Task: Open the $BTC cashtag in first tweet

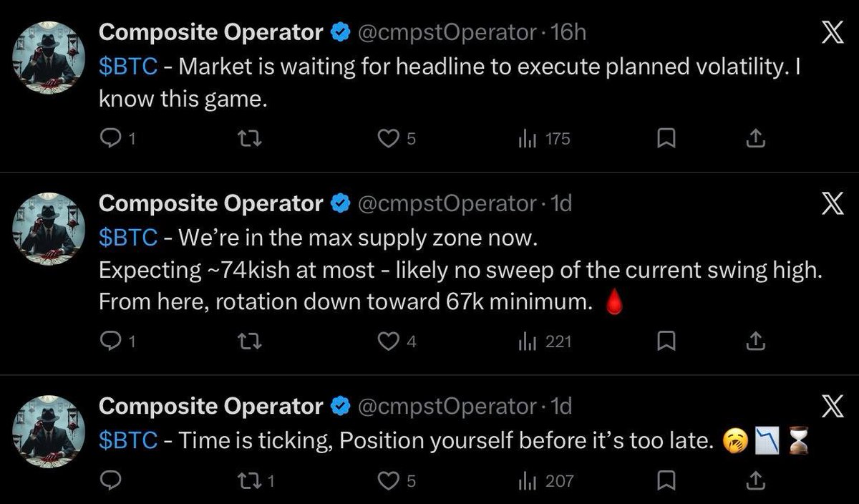Action: pos(127,68)
